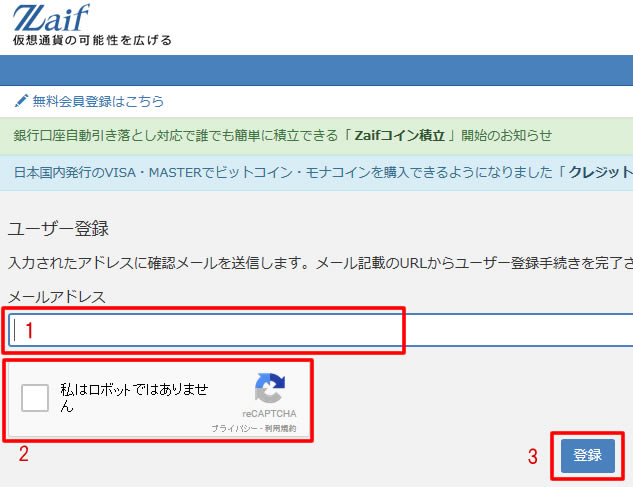Open the reCAPTCHA 利用規約 link
This screenshot has width=633, height=487.
click(281, 428)
